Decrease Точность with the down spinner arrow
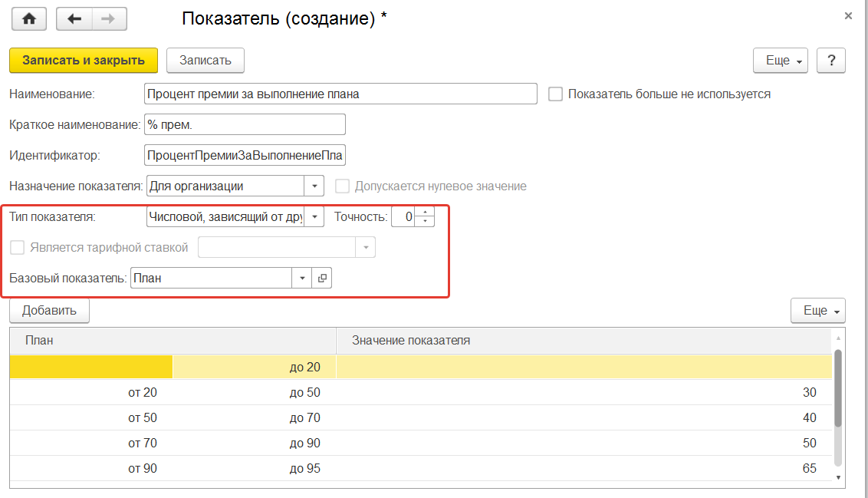The image size is (868, 498). pos(426,222)
